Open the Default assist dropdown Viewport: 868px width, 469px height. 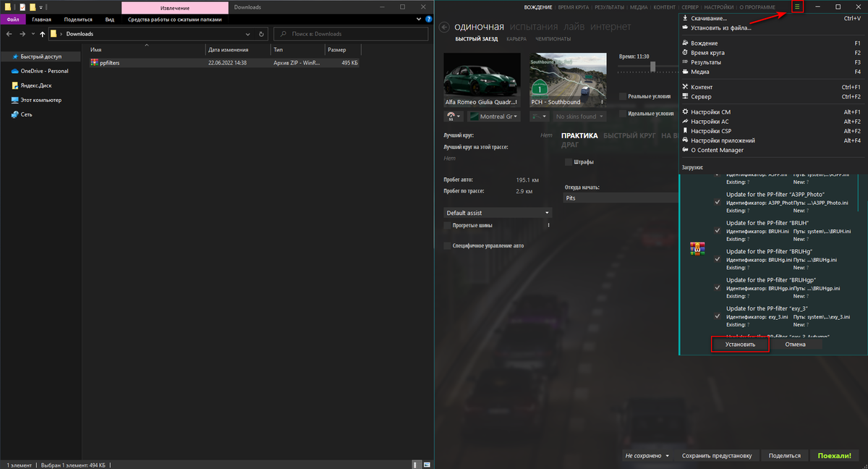pos(498,213)
